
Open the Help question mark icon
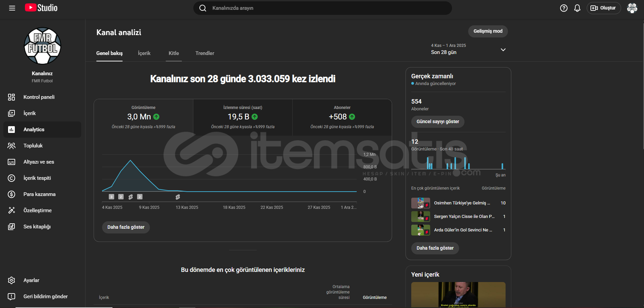tap(563, 8)
